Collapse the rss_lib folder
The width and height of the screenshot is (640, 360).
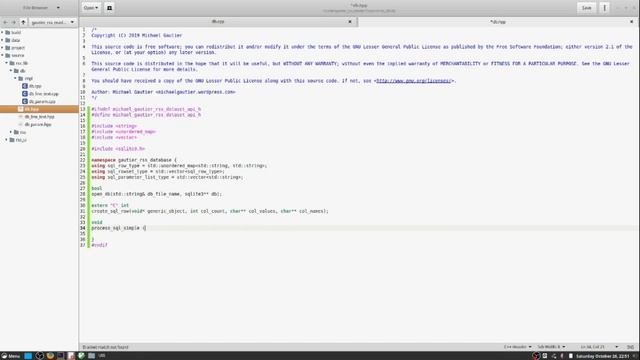pos(7,63)
